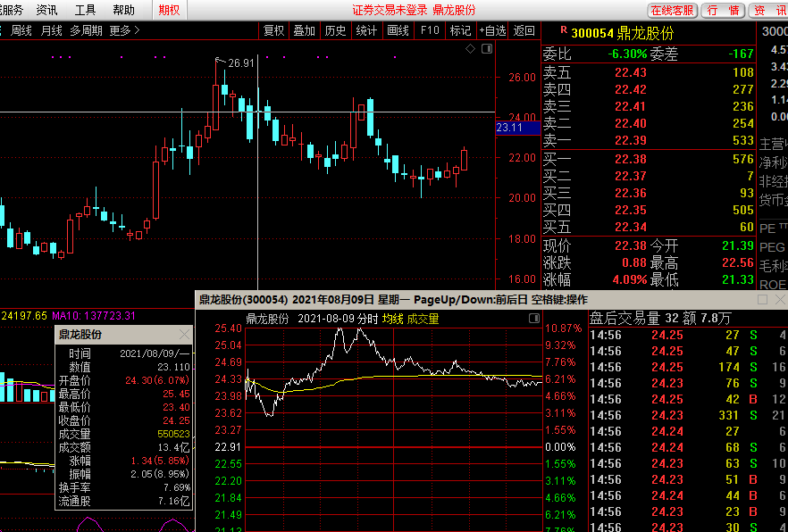Screen dimensions: 788x532
Task: Click the 成交量 550523 tooltip row
Action: pyautogui.click(x=124, y=434)
